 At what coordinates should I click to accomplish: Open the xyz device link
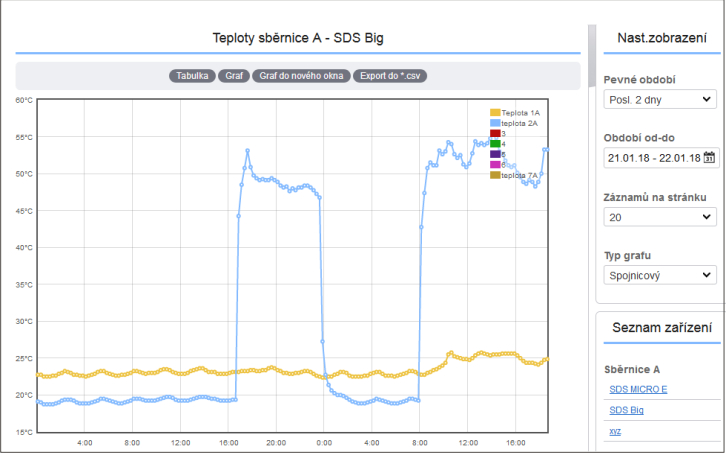click(614, 431)
